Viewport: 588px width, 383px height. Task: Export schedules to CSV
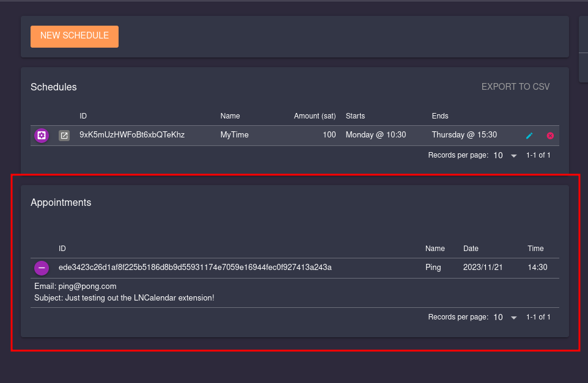click(x=515, y=87)
